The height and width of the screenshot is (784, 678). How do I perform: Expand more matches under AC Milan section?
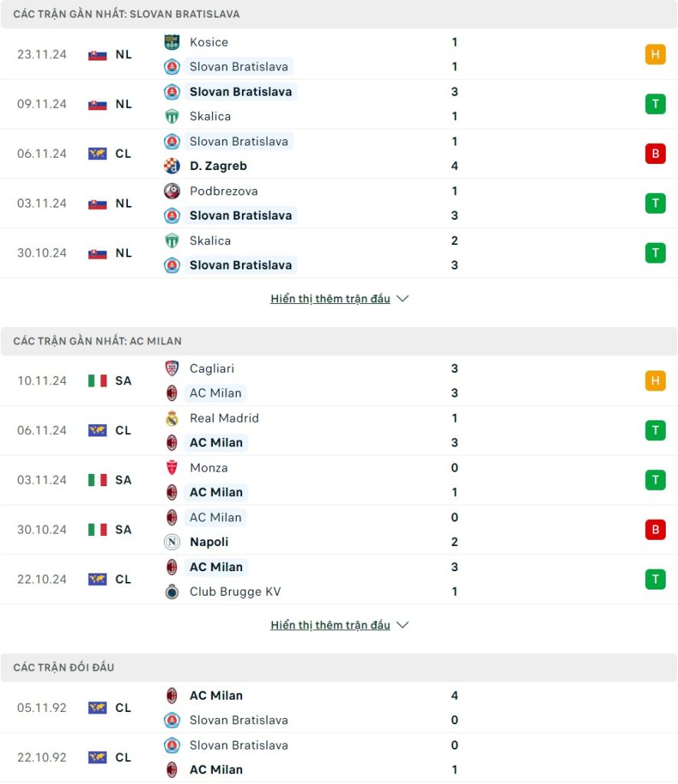tap(339, 625)
